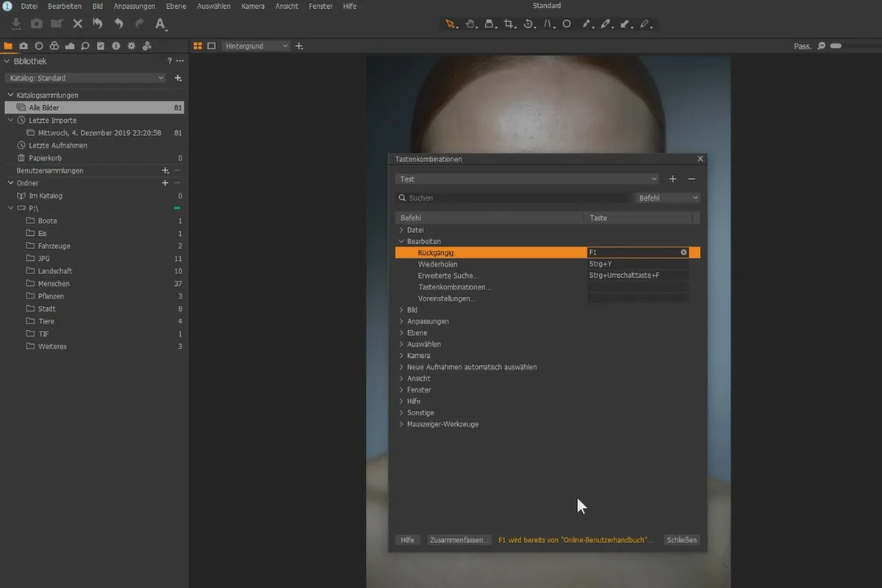Click the Suchen search field
The height and width of the screenshot is (588, 882).
pos(513,198)
